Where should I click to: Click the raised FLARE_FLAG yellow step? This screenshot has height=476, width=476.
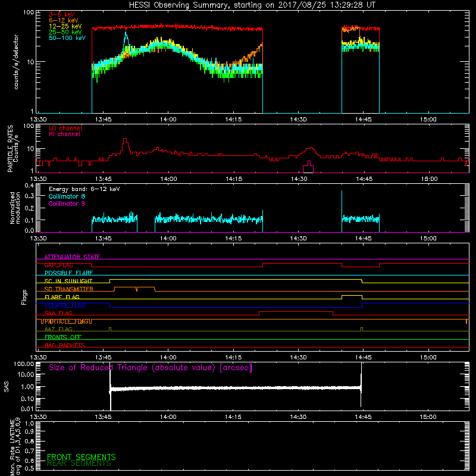pyautogui.click(x=352, y=296)
